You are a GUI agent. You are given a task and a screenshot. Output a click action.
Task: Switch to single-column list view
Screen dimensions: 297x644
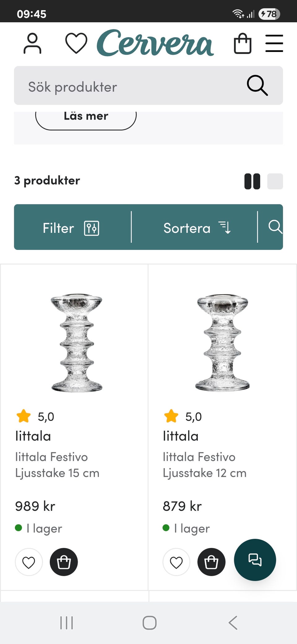point(275,181)
